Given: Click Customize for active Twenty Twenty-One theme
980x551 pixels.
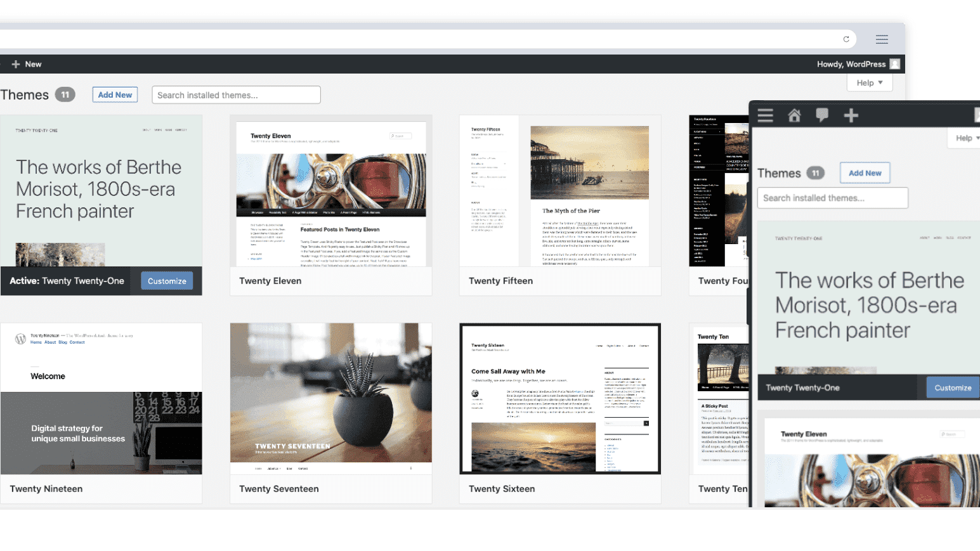Looking at the screenshot, I should (167, 281).
